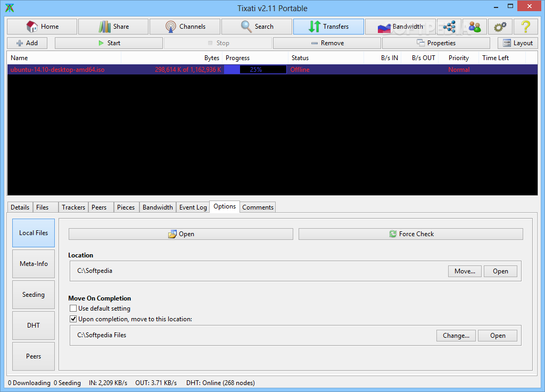Select Seeding options category
Viewport: 545px width, 392px height.
[34, 295]
